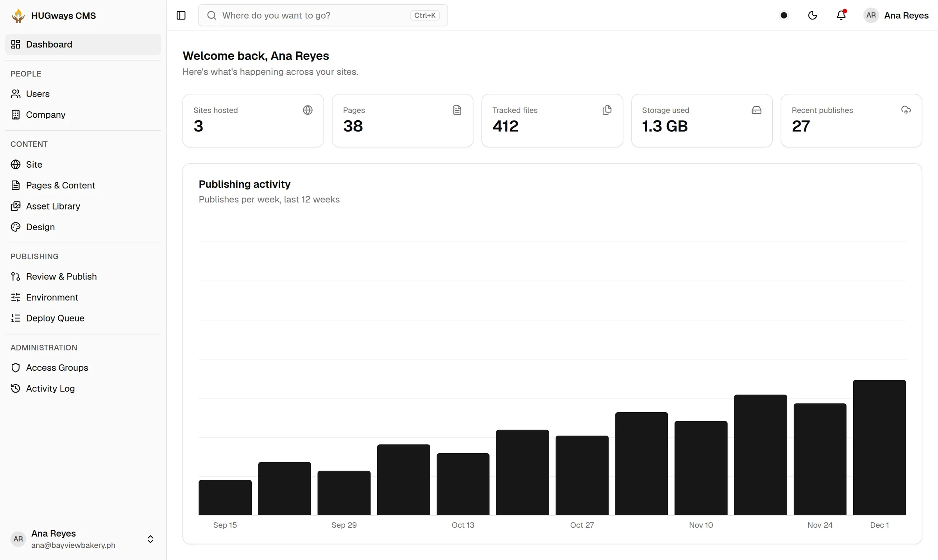Toggle the sidebar panel icon

[x=181, y=15]
